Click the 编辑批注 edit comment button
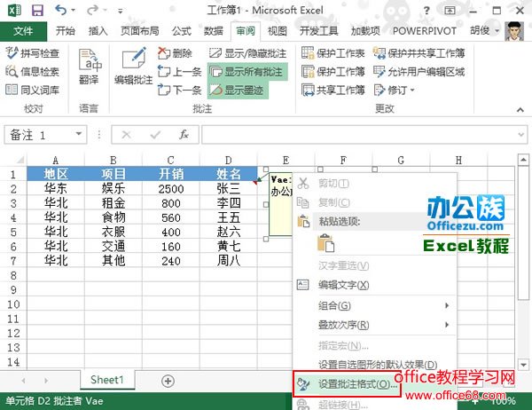Image resolution: width=532 pixels, height=410 pixels. [x=133, y=67]
